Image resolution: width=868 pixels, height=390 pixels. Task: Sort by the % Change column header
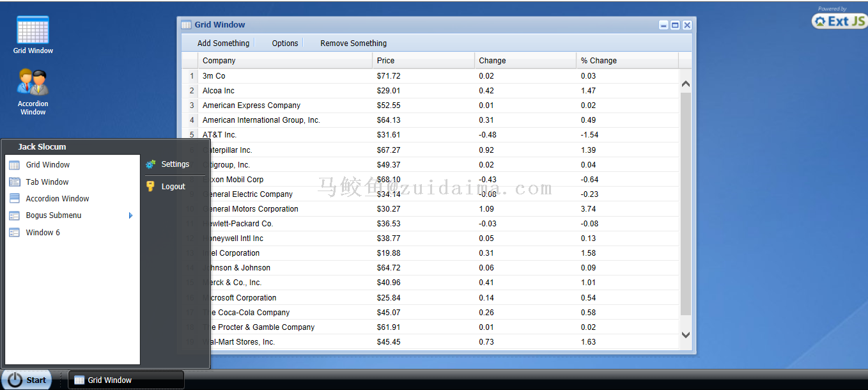pyautogui.click(x=627, y=61)
